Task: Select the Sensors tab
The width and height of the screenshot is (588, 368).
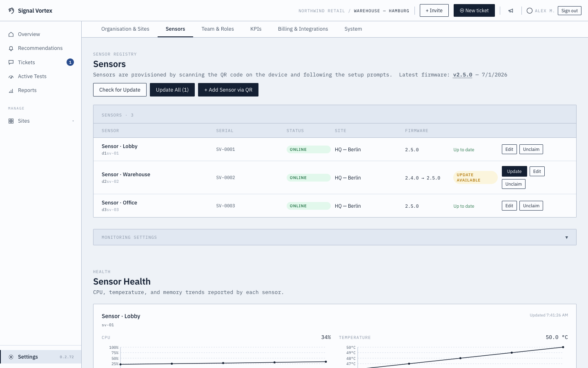Action: click(x=175, y=29)
